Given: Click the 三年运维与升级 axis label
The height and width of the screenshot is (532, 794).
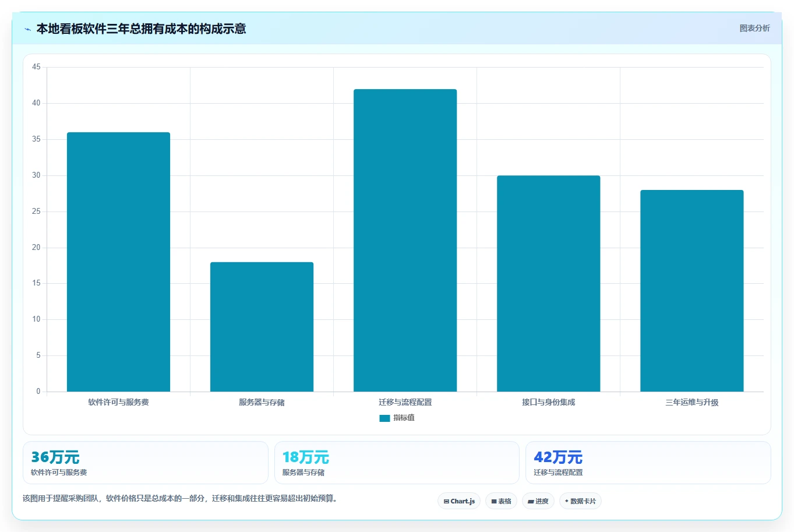Looking at the screenshot, I should pos(691,402).
